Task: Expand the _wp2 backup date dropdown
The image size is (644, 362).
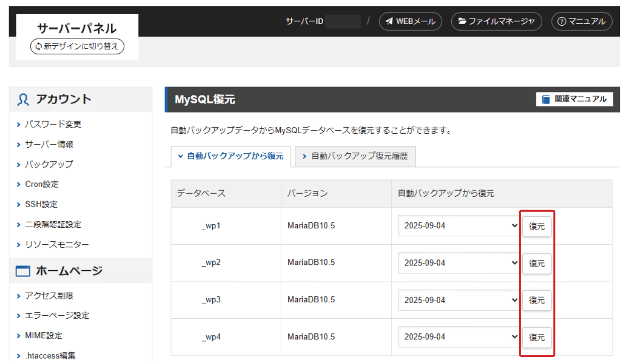Action: [x=458, y=263]
